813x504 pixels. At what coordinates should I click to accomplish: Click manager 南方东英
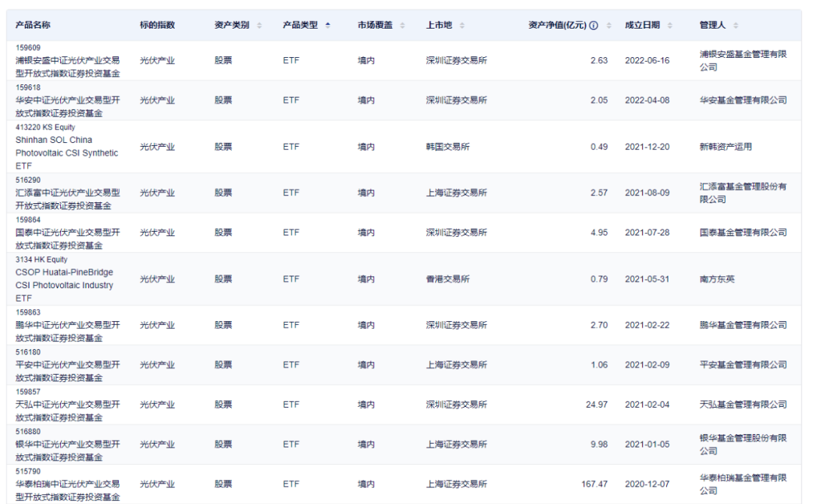pyautogui.click(x=717, y=280)
